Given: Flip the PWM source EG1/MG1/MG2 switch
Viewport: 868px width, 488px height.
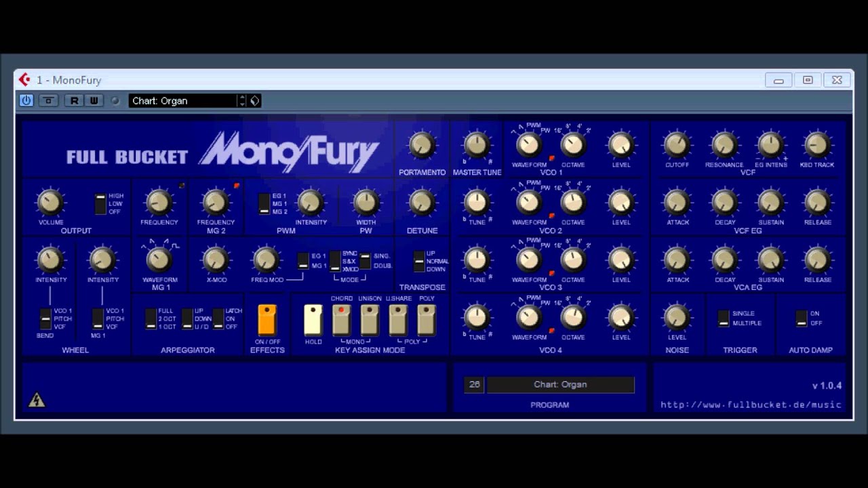Looking at the screenshot, I should (264, 203).
